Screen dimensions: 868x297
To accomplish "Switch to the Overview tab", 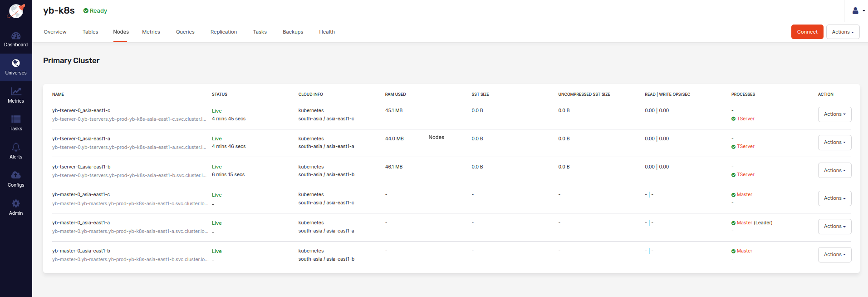I will (x=55, y=32).
